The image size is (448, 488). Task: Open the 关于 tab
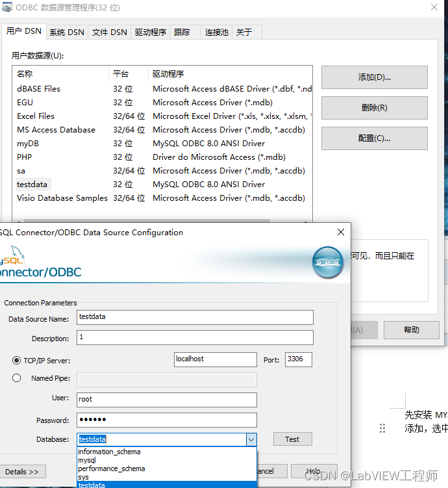247,32
